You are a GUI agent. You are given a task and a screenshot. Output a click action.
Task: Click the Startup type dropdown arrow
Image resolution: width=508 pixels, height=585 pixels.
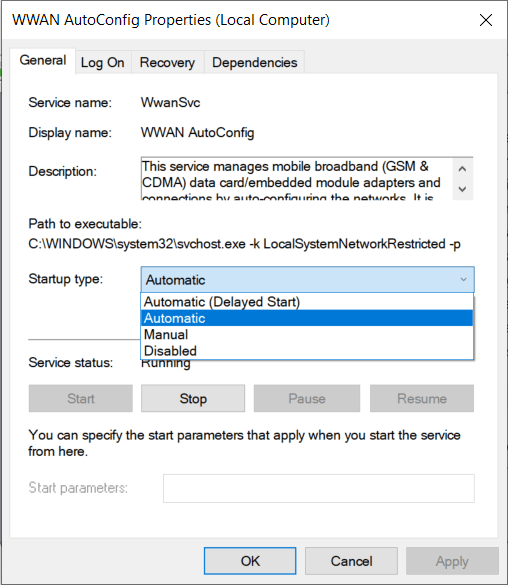[x=463, y=279]
